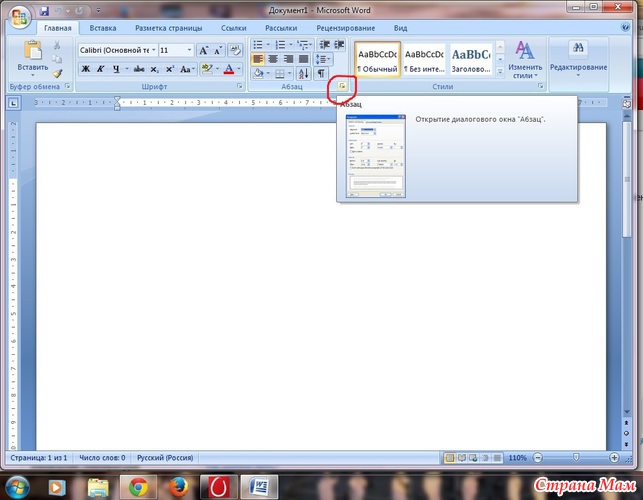Expand the styles gallery More arrow
Image resolution: width=643 pixels, height=500 pixels.
click(x=500, y=72)
